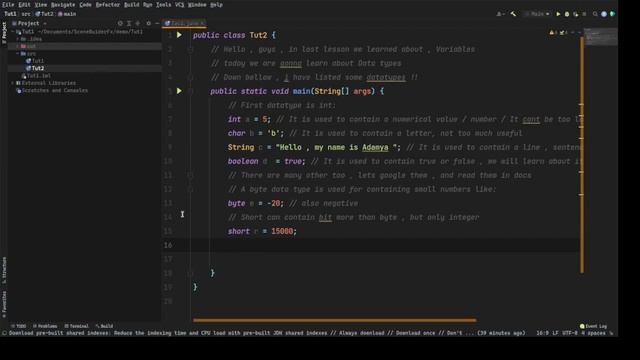Open the Run menu
The image size is (640, 360).
pyautogui.click(x=148, y=5)
